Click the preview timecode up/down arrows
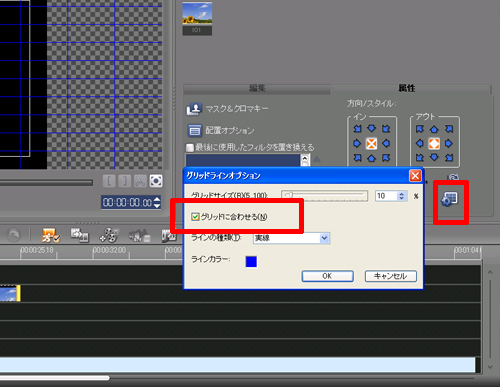This screenshot has width=500, height=387. (x=157, y=202)
